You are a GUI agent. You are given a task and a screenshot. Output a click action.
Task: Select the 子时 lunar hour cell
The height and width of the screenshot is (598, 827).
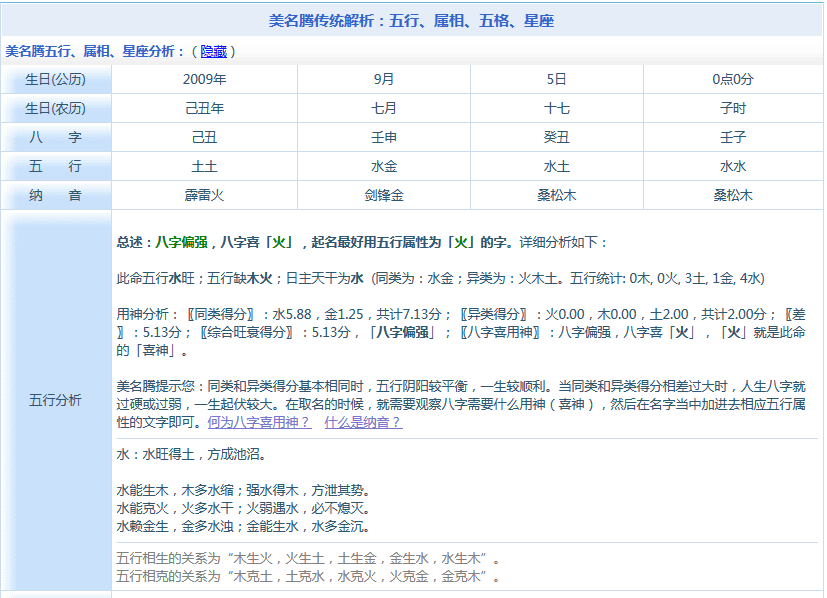coord(732,108)
